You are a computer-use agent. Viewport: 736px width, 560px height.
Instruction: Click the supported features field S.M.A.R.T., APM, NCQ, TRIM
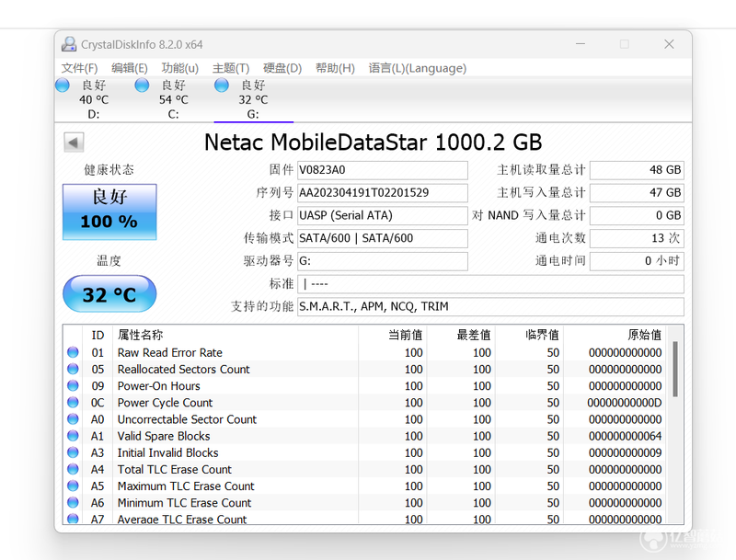490,306
